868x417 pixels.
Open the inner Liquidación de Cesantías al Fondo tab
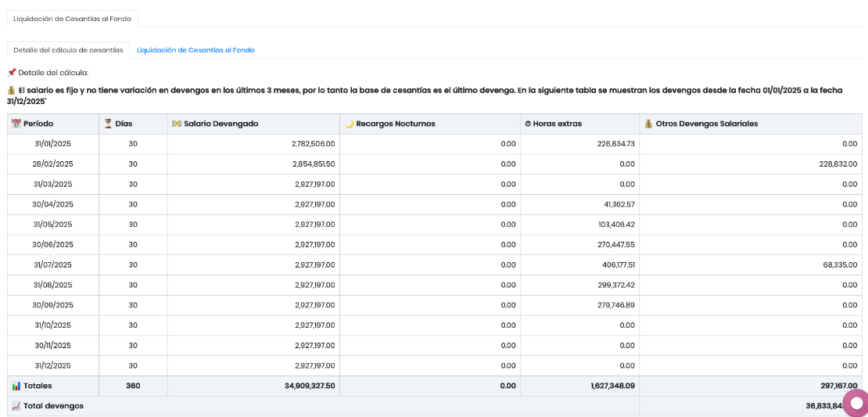pyautogui.click(x=195, y=50)
